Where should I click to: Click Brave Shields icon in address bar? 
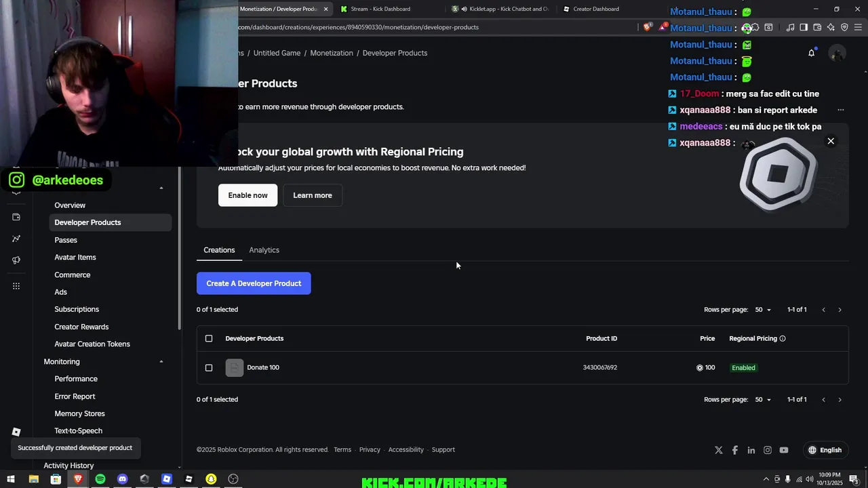click(x=648, y=27)
